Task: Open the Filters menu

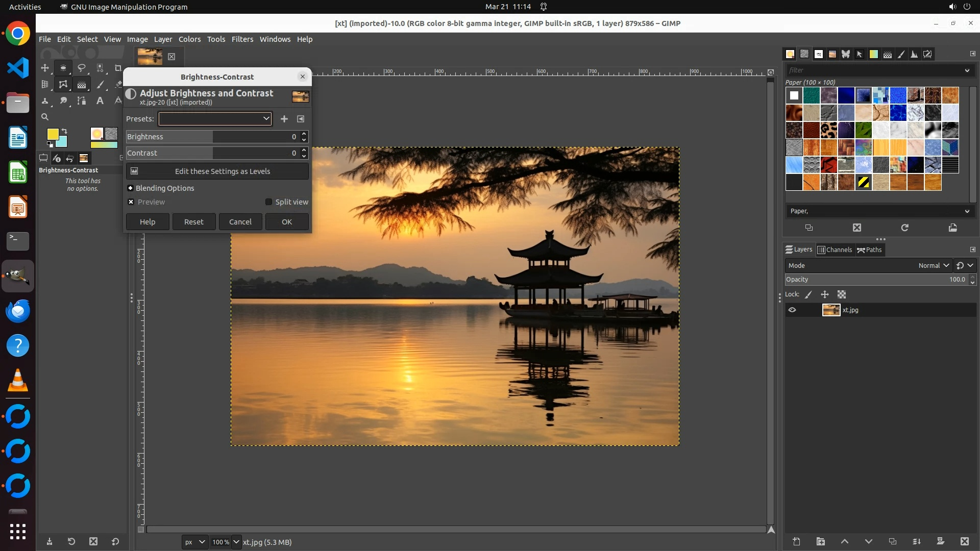Action: (242, 39)
